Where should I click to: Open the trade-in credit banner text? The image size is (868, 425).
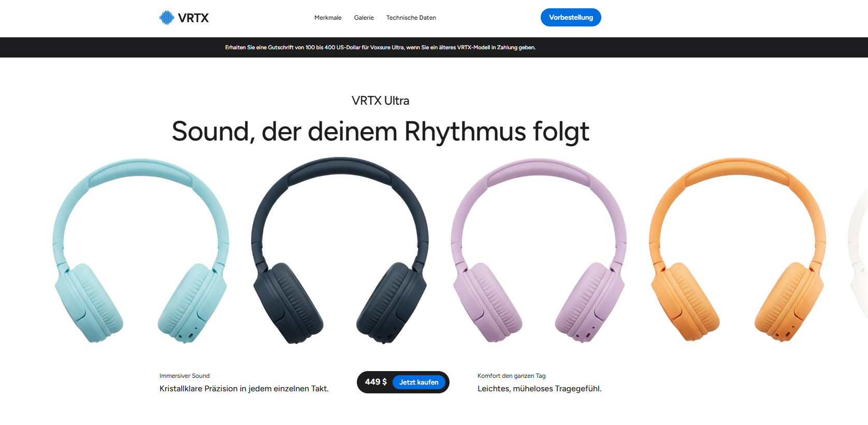(x=380, y=47)
